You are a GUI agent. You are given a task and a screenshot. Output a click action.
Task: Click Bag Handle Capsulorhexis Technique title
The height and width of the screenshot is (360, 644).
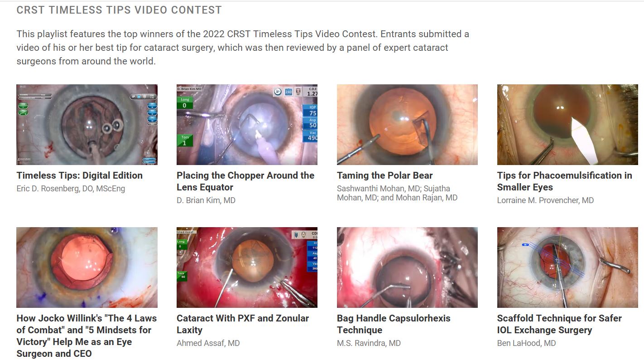[394, 324]
